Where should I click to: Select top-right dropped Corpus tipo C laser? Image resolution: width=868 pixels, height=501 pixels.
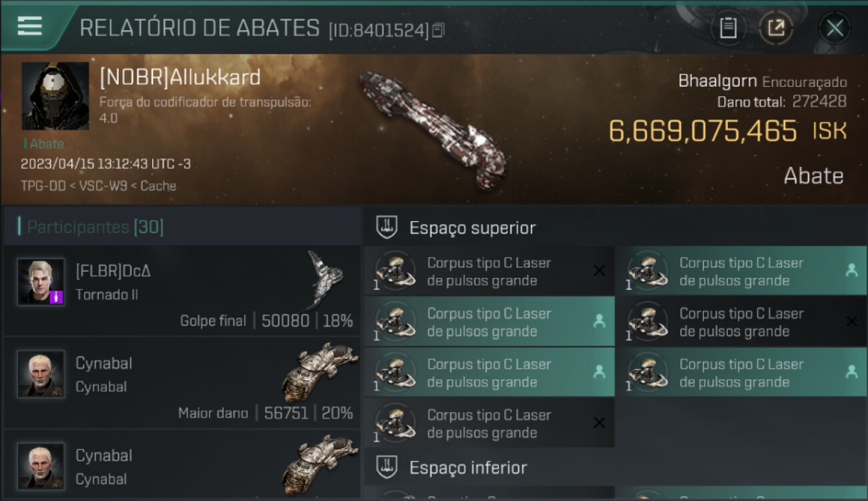click(x=741, y=271)
